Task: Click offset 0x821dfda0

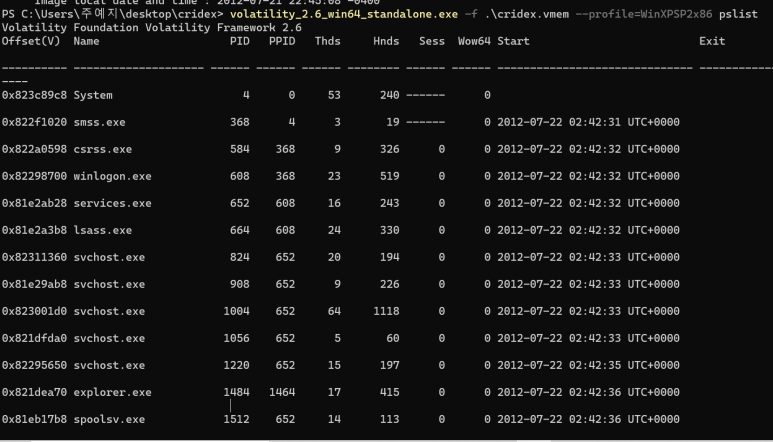Action: click(34, 339)
